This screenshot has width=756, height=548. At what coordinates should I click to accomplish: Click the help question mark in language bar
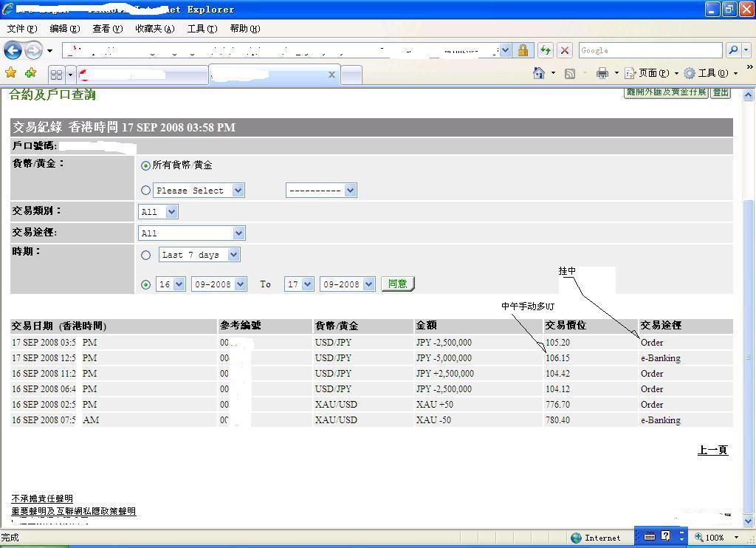point(666,536)
